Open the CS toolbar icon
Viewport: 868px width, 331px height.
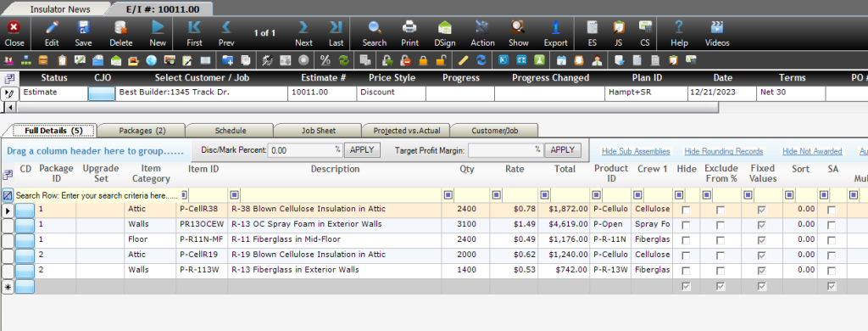coord(645,26)
